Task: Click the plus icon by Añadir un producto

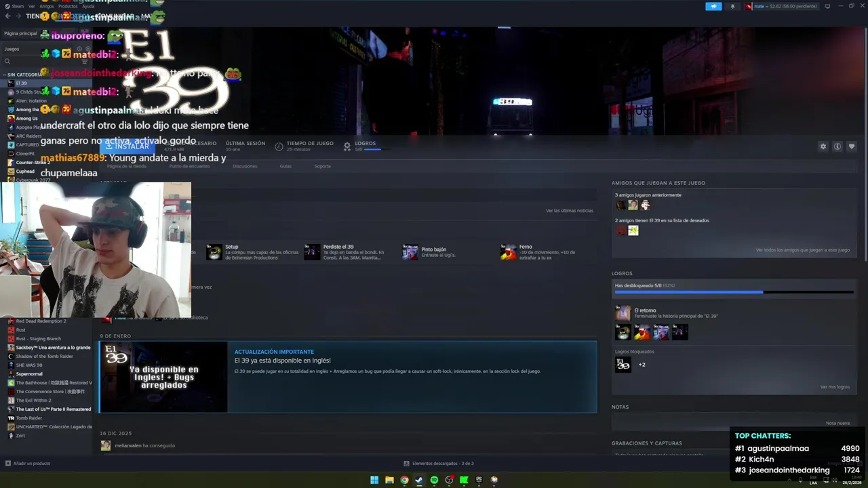Action: 8,464
